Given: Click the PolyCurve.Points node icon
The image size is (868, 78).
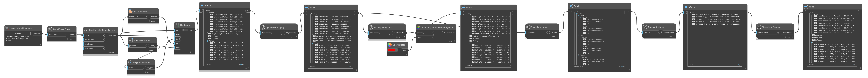Looking at the screenshot, I should pyautogui.click(x=131, y=40).
